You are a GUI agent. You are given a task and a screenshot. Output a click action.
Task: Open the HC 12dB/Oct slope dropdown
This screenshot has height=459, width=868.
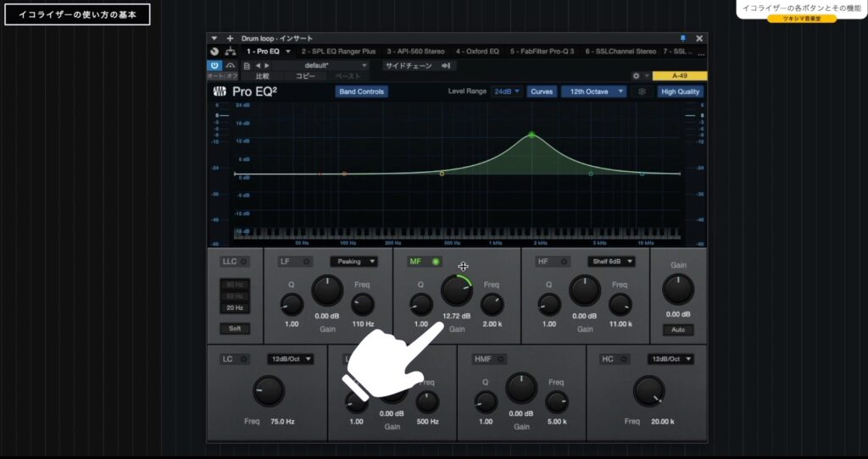click(671, 359)
